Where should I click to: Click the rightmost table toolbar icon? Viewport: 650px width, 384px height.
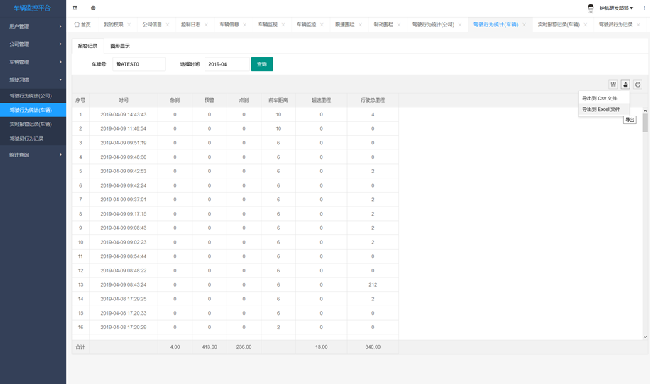coord(638,85)
